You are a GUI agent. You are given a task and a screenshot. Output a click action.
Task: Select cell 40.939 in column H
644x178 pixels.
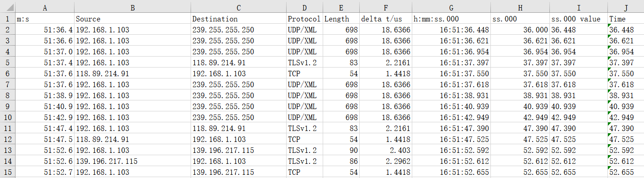pyautogui.click(x=520, y=106)
